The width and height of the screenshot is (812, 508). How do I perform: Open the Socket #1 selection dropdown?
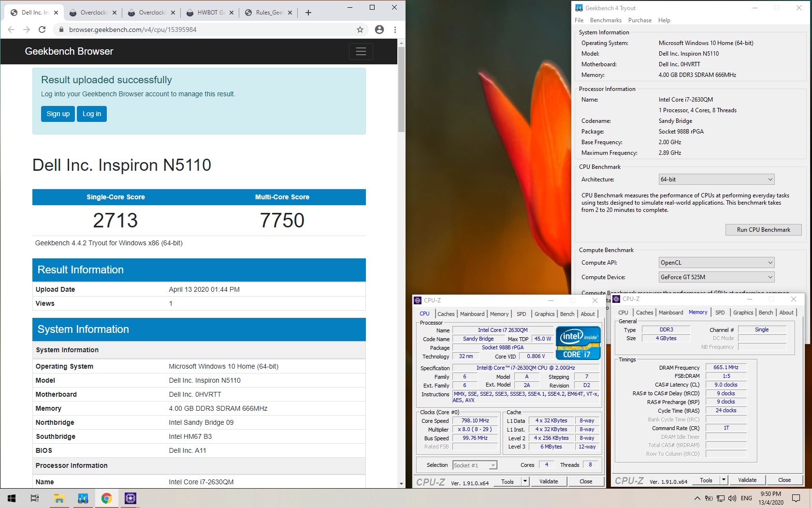(475, 465)
